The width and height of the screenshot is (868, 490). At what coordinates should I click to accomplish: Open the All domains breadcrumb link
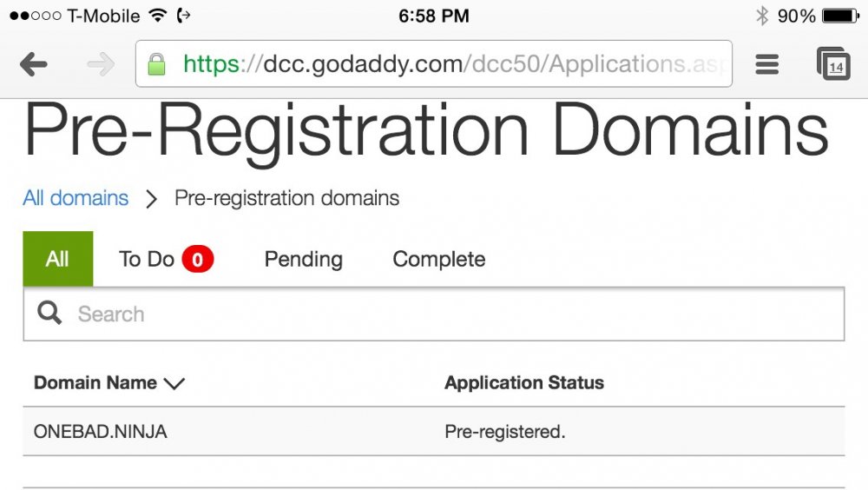click(76, 198)
